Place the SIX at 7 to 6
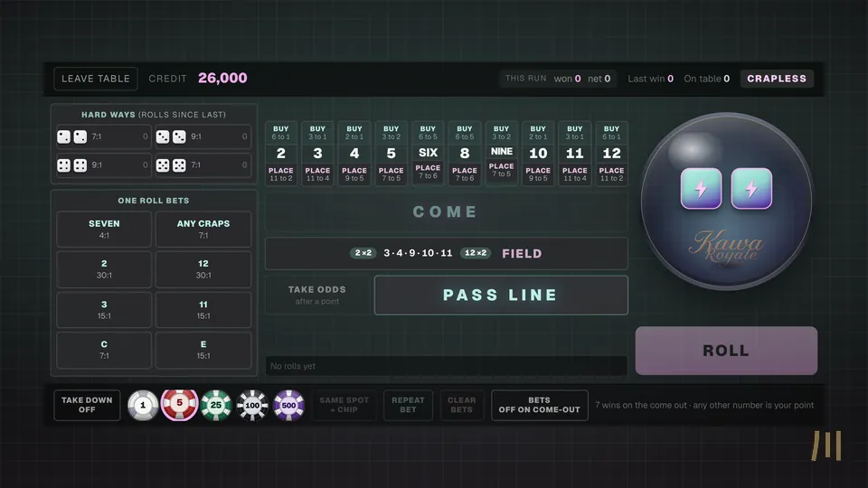Viewport: 868px width, 488px height. [428, 172]
